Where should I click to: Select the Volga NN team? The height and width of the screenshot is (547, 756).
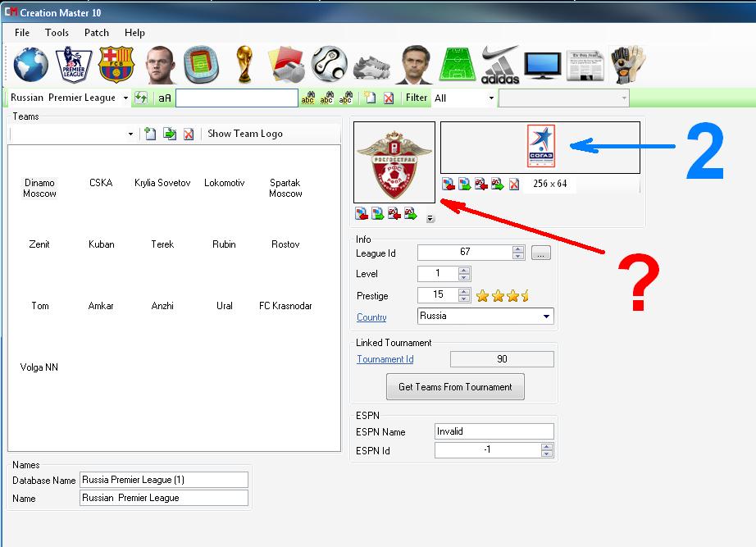[x=39, y=367]
